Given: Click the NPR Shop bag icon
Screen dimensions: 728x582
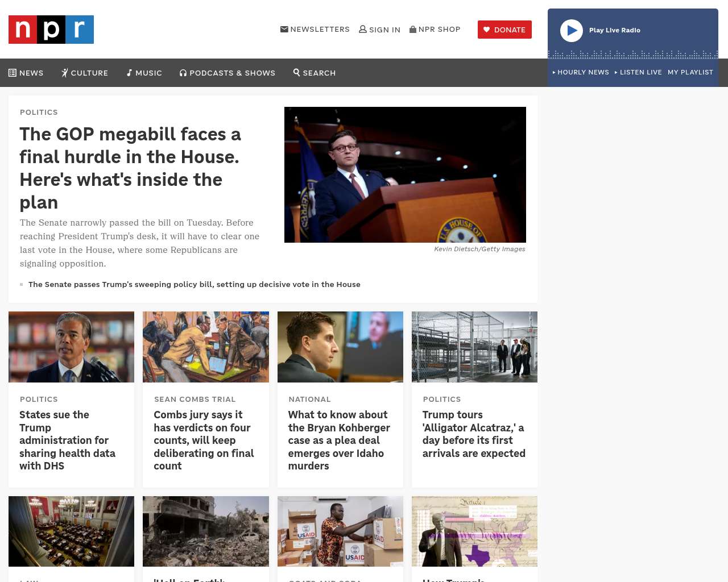Looking at the screenshot, I should click(x=413, y=29).
